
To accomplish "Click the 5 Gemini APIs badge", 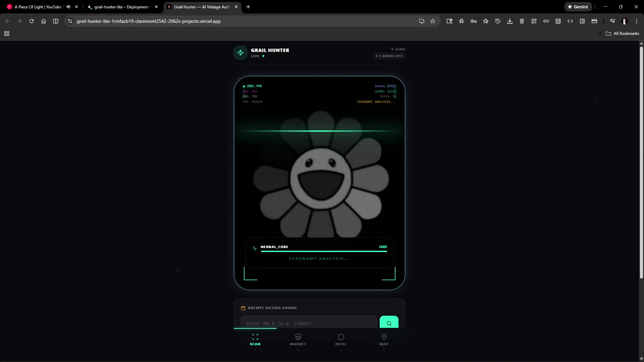I will (389, 56).
